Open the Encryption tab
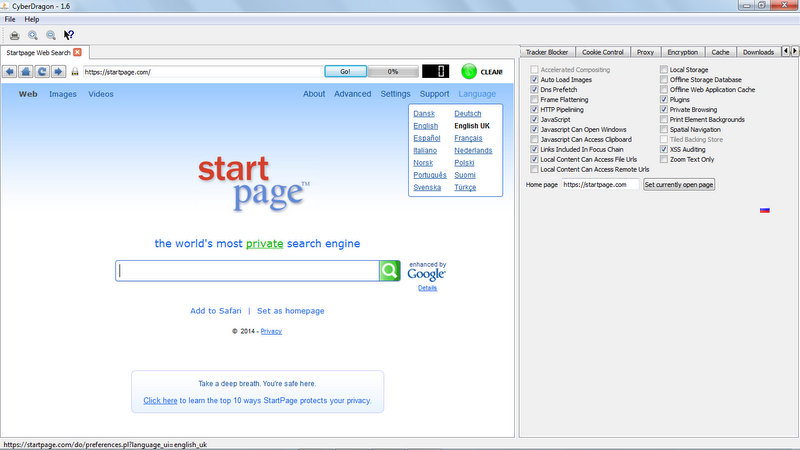The width and height of the screenshot is (800, 450). point(683,52)
